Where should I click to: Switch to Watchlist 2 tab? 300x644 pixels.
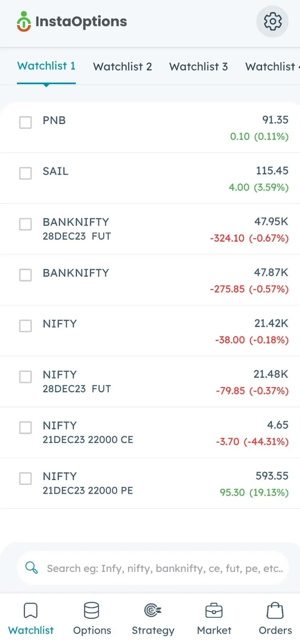123,66
